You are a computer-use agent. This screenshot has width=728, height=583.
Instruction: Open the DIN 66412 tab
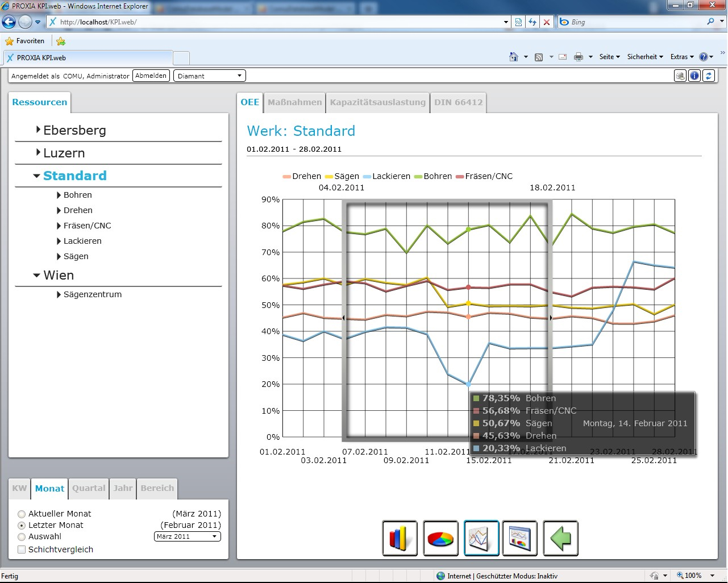(459, 102)
